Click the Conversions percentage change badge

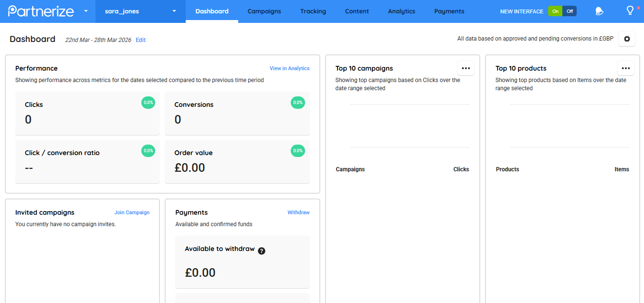tap(298, 102)
